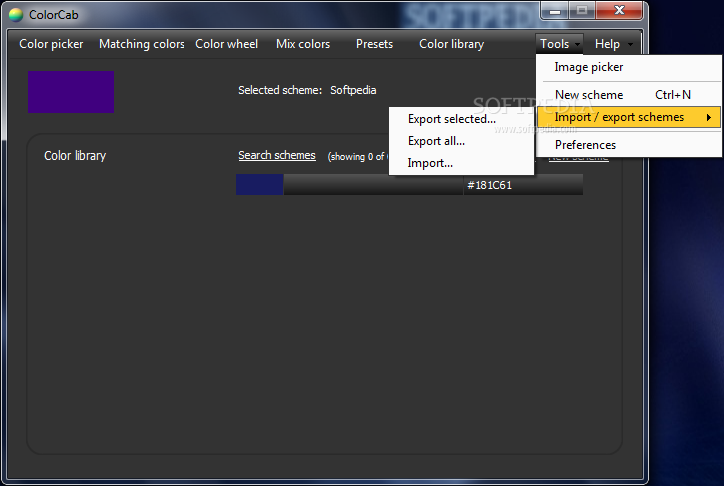This screenshot has width=724, height=486.
Task: Choose Export selected... option
Action: click(x=461, y=119)
